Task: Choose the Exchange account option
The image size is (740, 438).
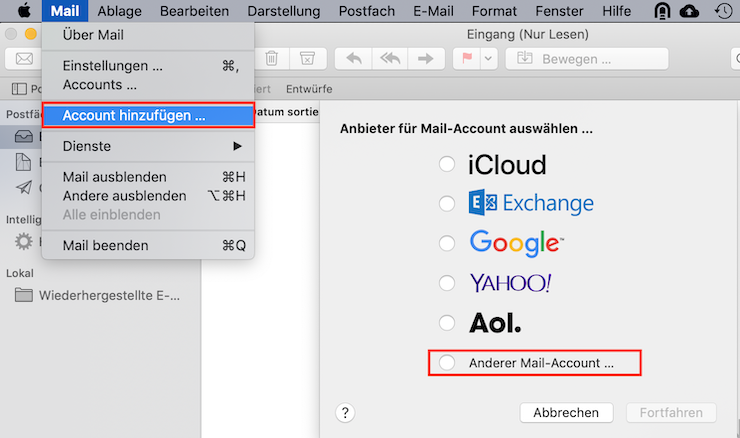Action: tap(447, 204)
